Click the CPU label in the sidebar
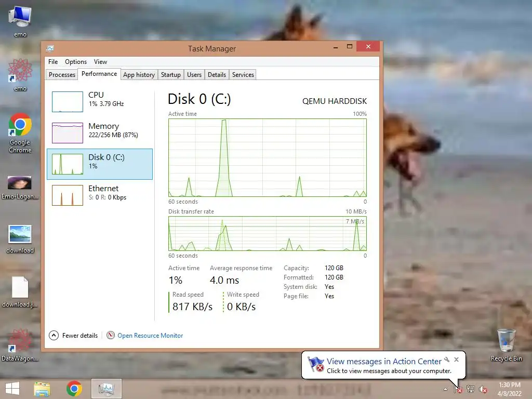The width and height of the screenshot is (532, 399). [96, 95]
